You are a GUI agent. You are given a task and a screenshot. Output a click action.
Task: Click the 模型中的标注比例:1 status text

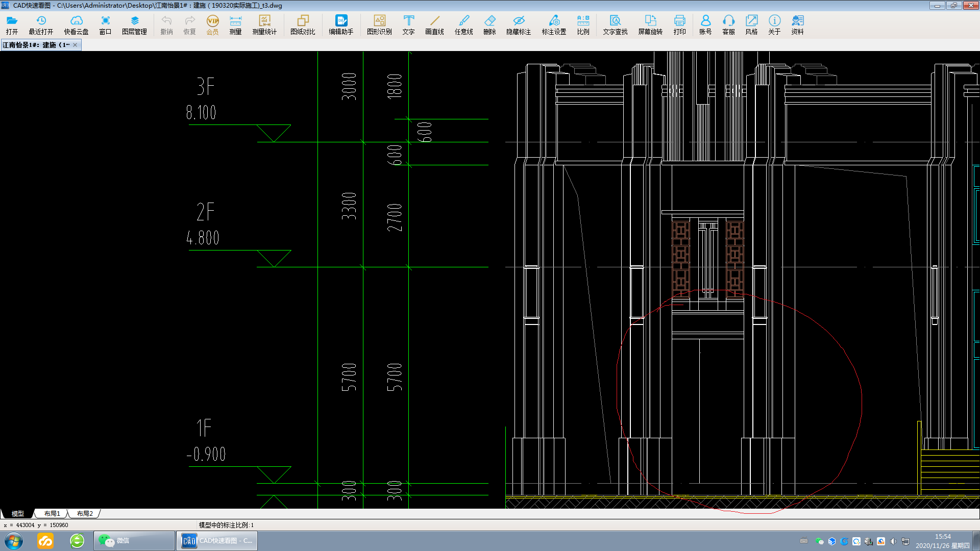[x=226, y=525]
